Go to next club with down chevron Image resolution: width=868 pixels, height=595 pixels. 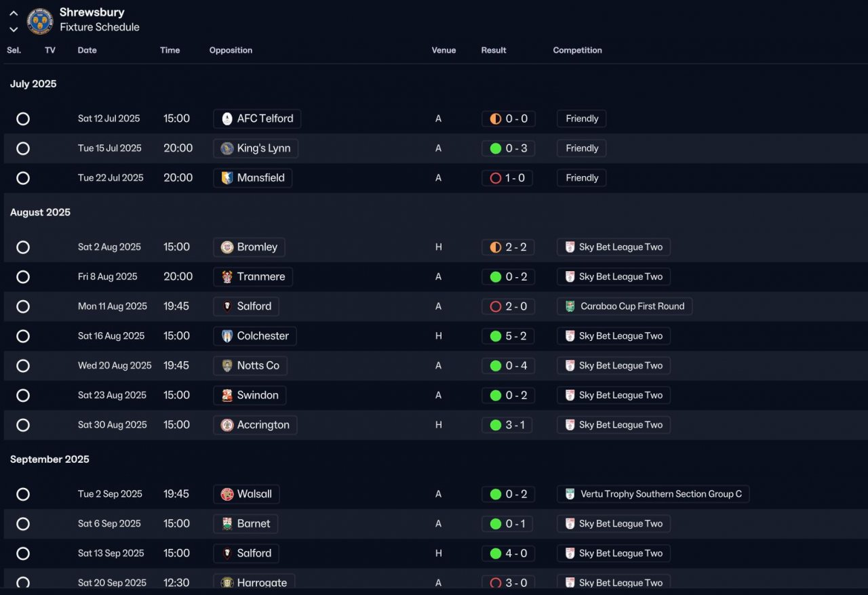tap(14, 29)
